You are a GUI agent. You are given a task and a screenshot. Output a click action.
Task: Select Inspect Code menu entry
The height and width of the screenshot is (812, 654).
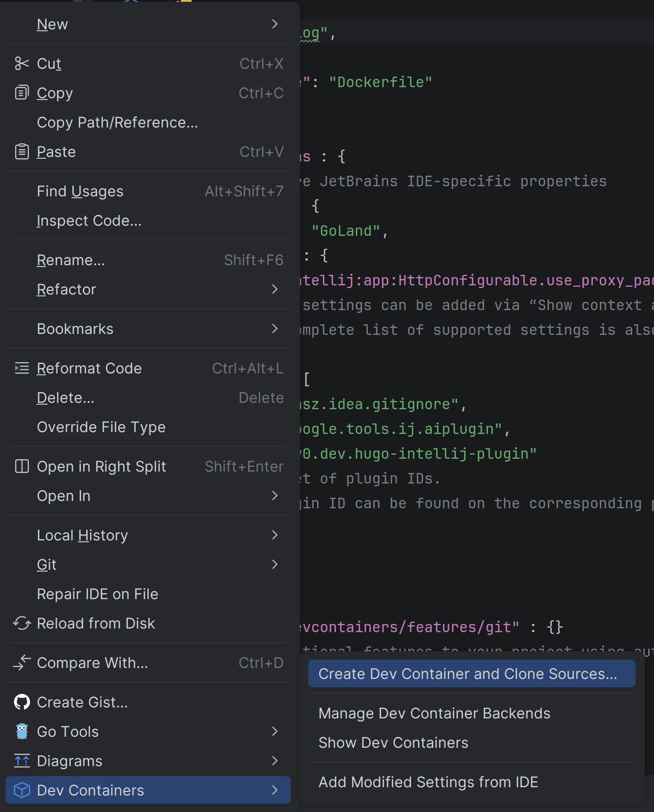pos(148,220)
